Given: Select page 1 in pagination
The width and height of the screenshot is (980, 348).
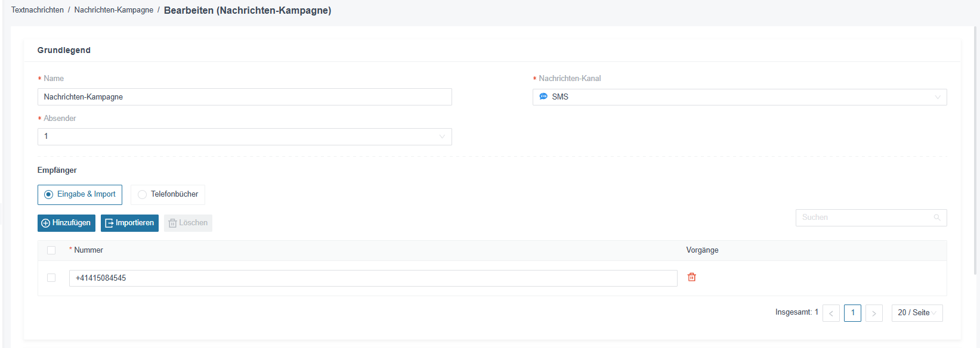Looking at the screenshot, I should point(852,313).
